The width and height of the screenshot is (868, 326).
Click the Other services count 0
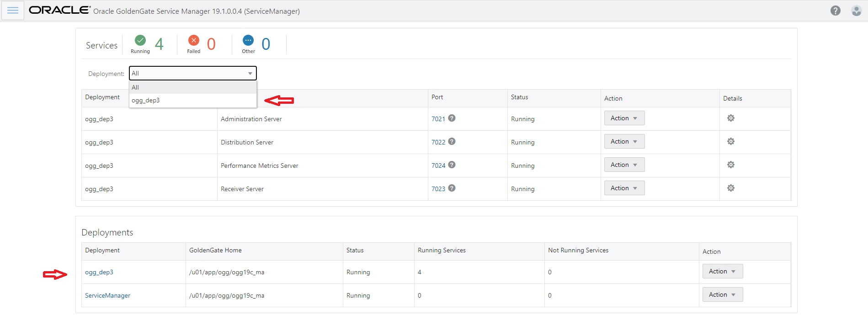click(x=266, y=44)
